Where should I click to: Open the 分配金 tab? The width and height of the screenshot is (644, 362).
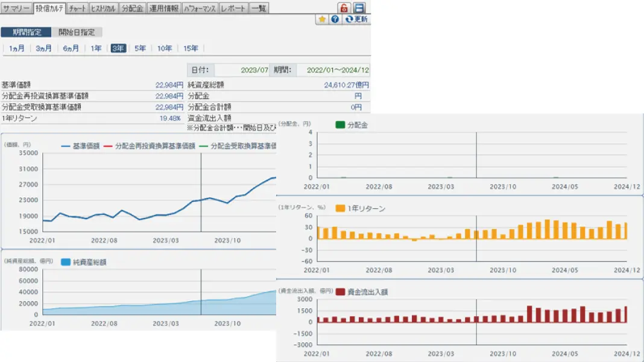[132, 8]
